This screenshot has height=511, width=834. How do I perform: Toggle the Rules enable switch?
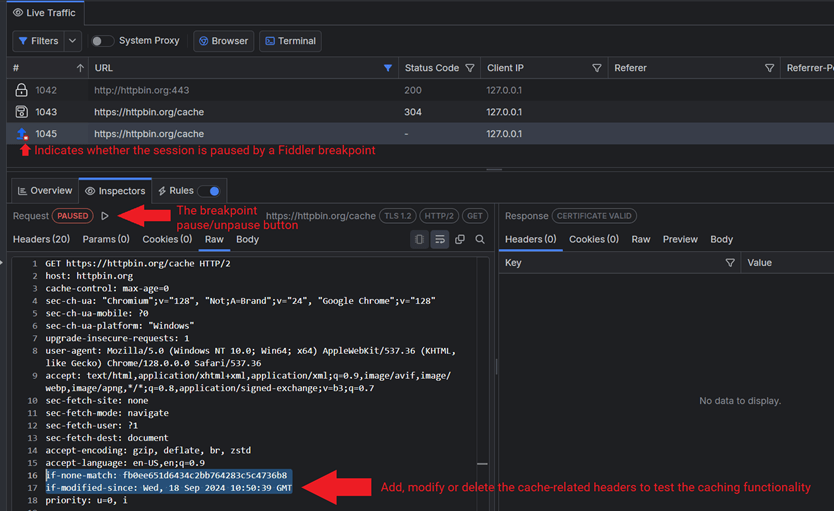pyautogui.click(x=209, y=191)
